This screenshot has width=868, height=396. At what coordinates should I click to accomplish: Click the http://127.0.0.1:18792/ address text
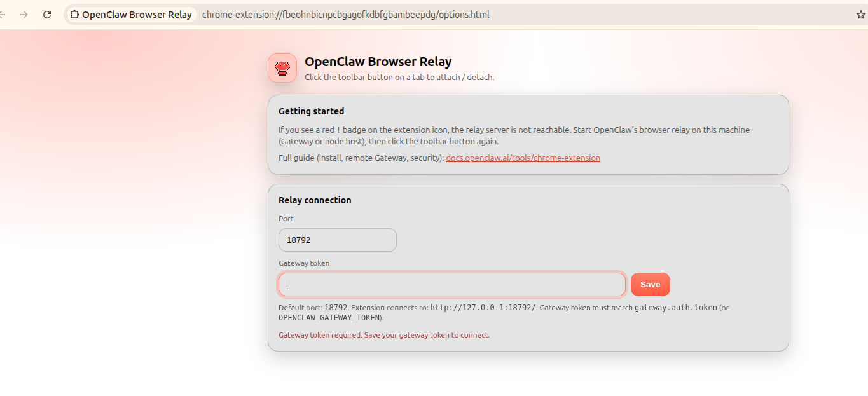click(483, 308)
